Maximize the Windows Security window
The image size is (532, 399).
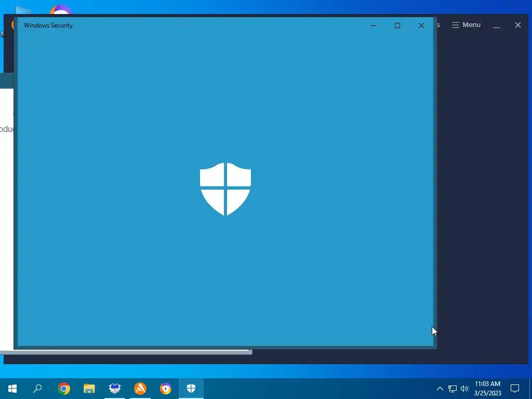397,25
